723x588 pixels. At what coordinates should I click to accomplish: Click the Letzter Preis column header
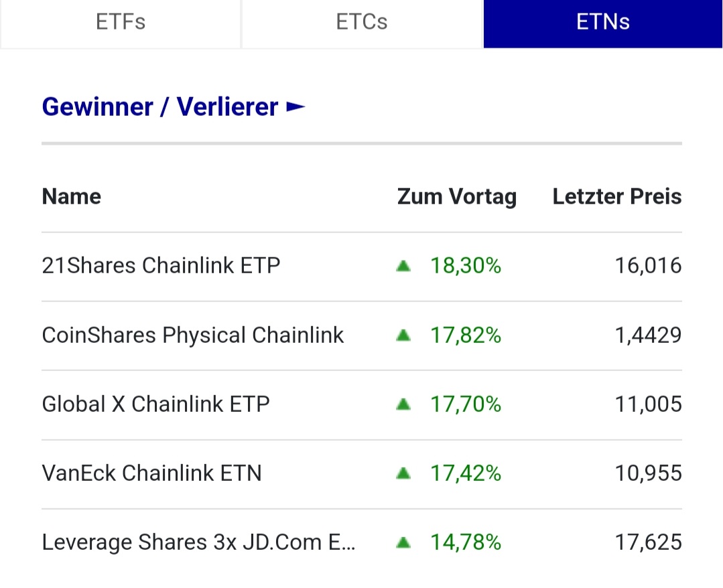pyautogui.click(x=617, y=197)
